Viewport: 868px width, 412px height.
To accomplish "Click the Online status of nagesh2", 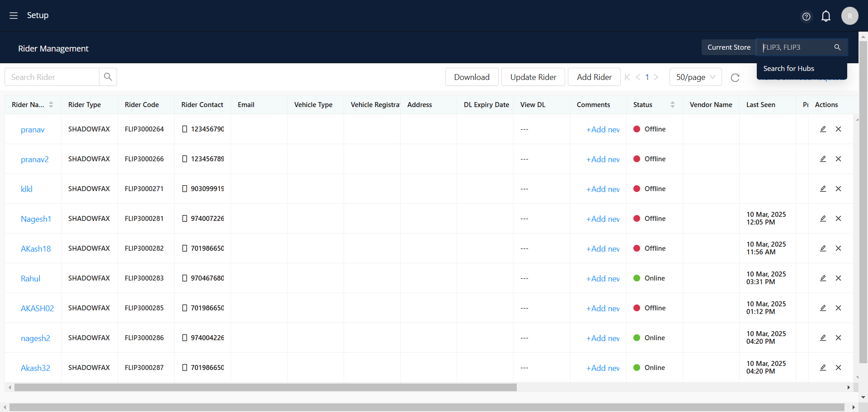I will pos(649,337).
